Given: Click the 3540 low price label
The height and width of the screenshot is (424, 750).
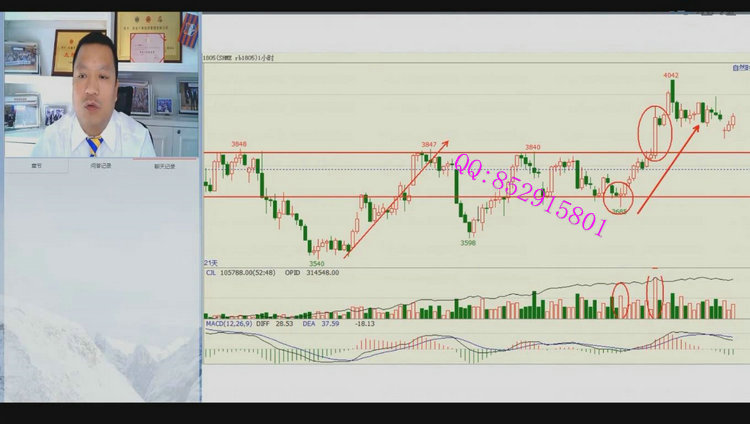Looking at the screenshot, I should point(316,263).
